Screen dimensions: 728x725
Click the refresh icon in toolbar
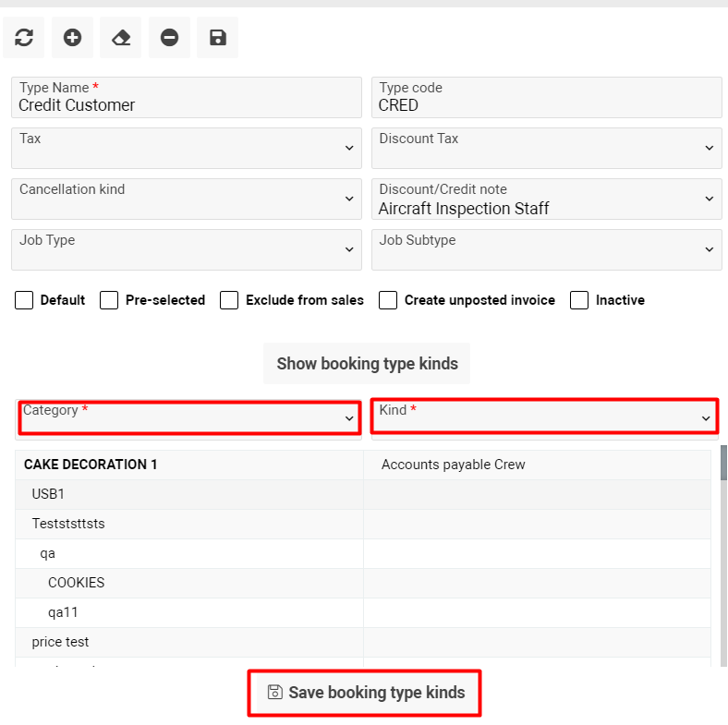pos(24,38)
